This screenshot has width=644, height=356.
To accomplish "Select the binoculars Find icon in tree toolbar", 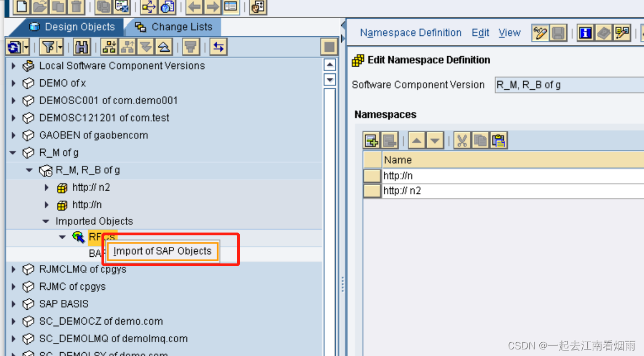I will click(81, 47).
